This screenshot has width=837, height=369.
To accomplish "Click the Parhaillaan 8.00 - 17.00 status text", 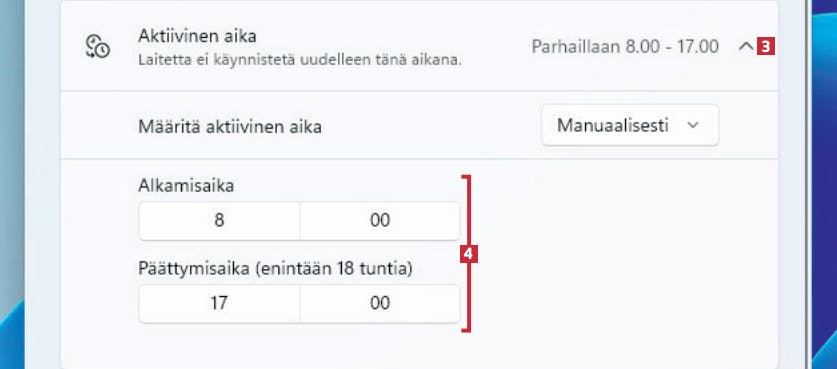I will click(625, 47).
